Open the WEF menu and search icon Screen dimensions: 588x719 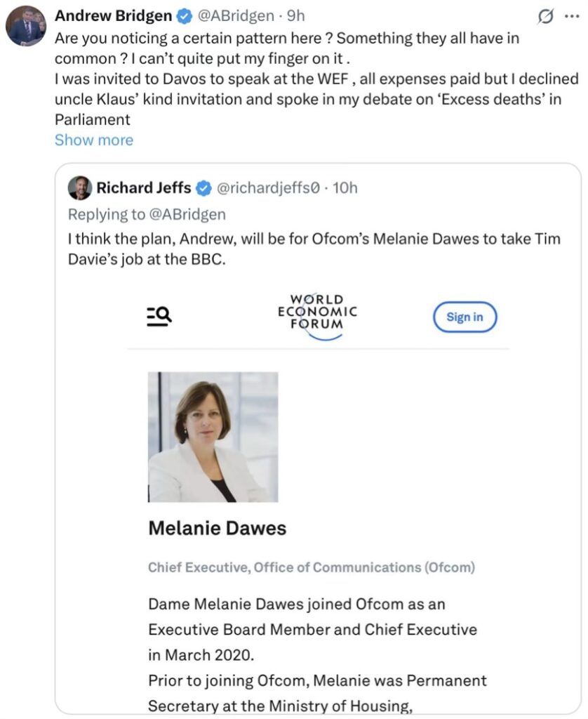pyautogui.click(x=159, y=317)
